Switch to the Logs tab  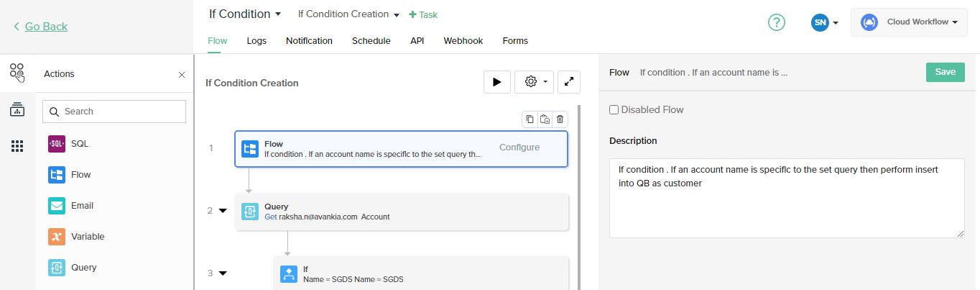click(256, 41)
